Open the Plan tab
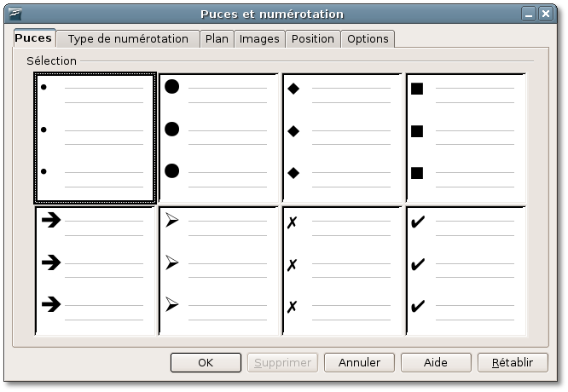This screenshot has height=392, width=568. pos(217,38)
